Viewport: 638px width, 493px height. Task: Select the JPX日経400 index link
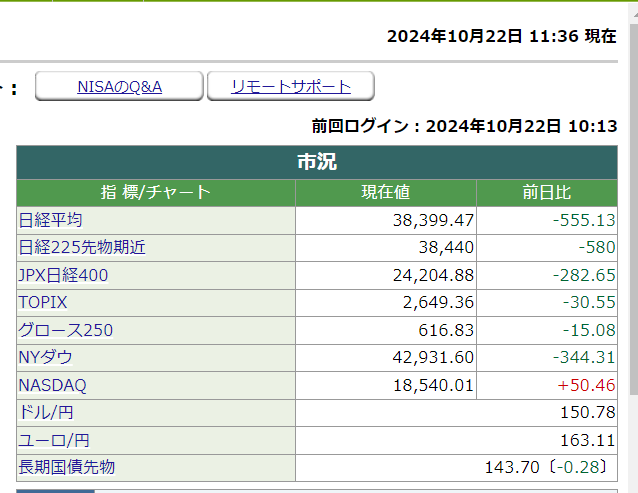click(x=63, y=275)
